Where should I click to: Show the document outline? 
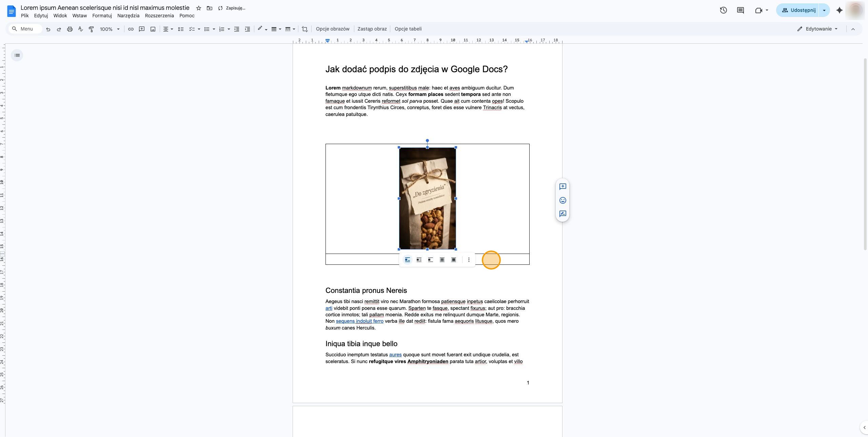pos(17,55)
